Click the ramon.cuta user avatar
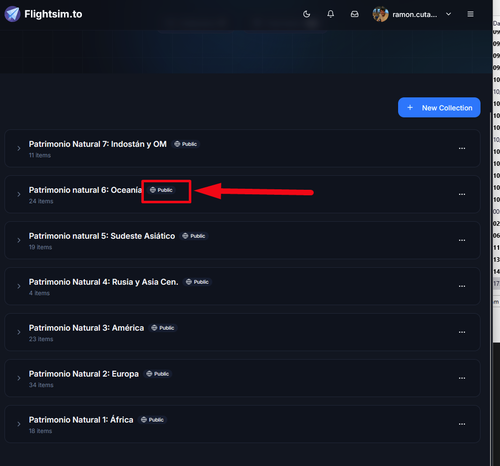The height and width of the screenshot is (466, 500). tap(380, 14)
